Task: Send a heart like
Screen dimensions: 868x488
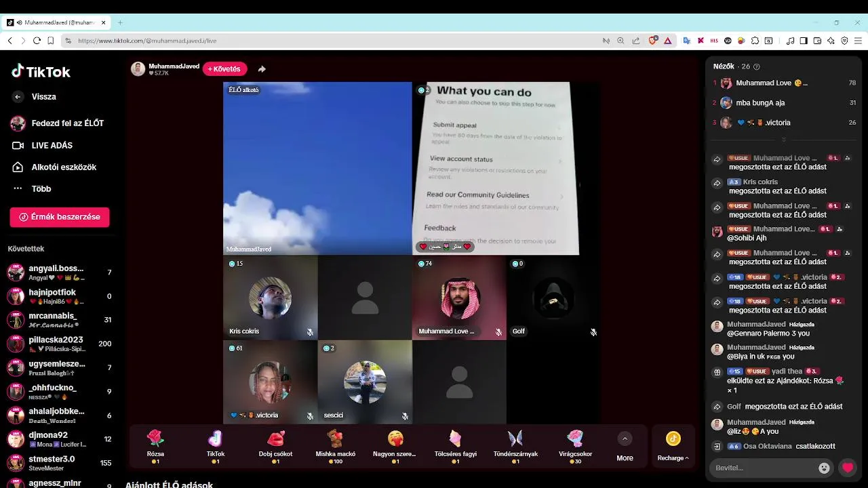Action: coord(848,468)
